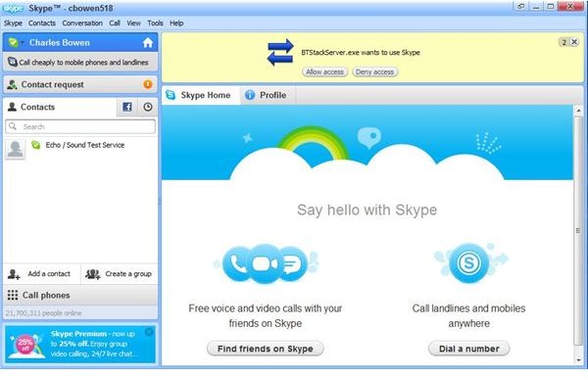Viewport: 588px width, 378px height.
Task: Open the Contacts menu
Action: click(42, 24)
